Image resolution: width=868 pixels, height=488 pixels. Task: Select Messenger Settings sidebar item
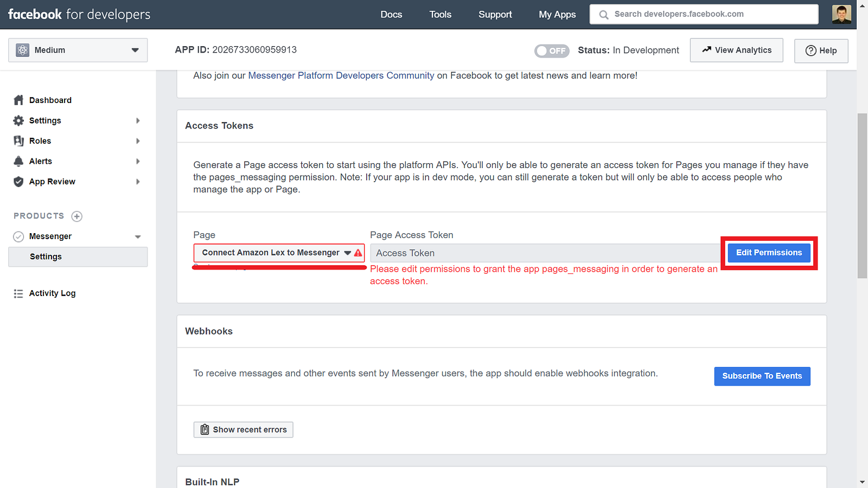click(78, 256)
